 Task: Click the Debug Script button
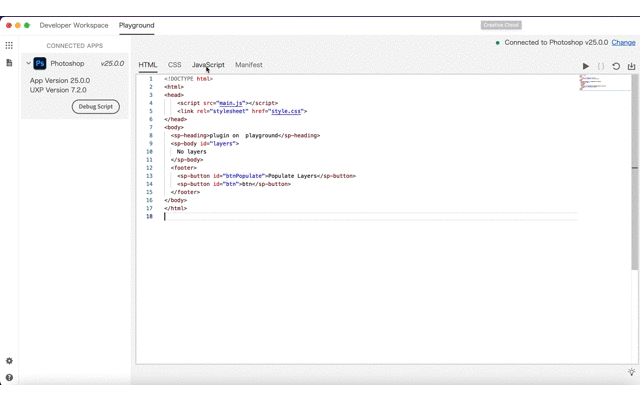point(96,106)
